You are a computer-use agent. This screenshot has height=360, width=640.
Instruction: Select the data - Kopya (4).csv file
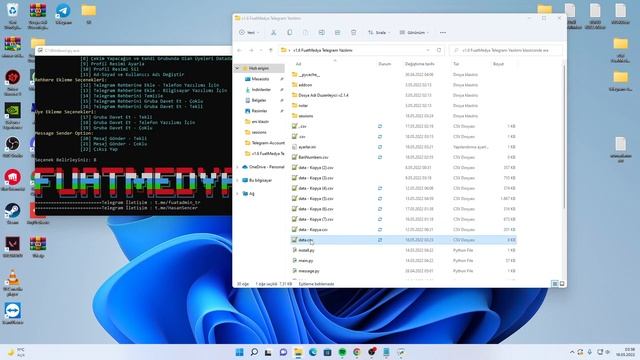(x=404, y=188)
